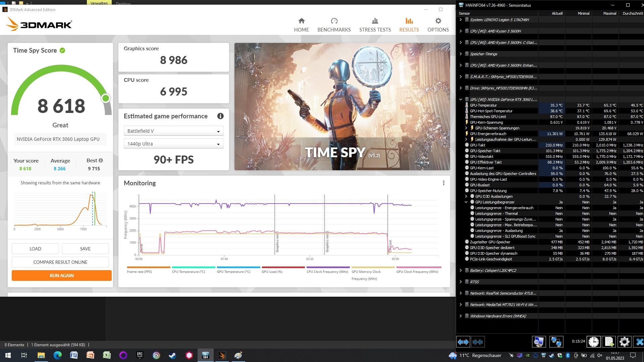Open the Monitoring three-dot menu

443,183
